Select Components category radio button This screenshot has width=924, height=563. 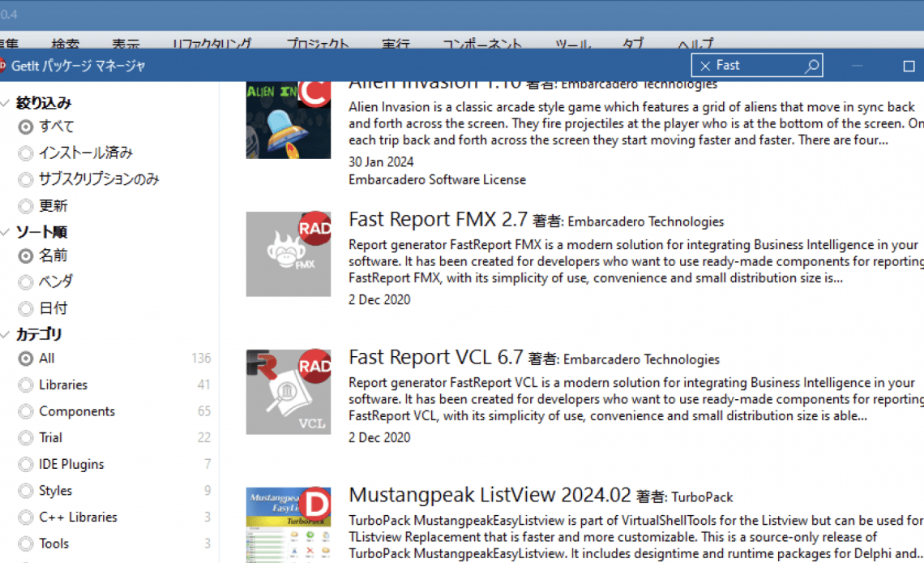click(25, 411)
